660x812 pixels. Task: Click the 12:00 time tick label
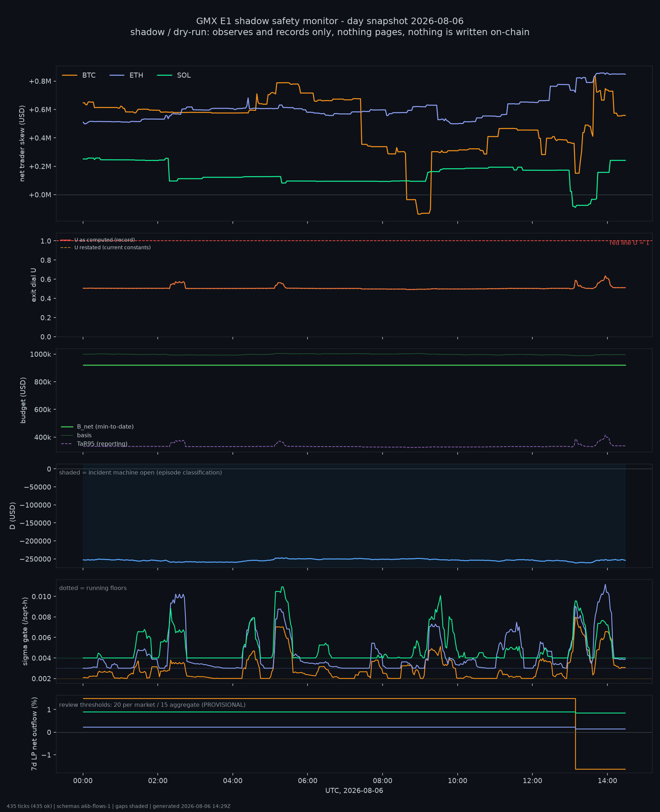point(532,781)
